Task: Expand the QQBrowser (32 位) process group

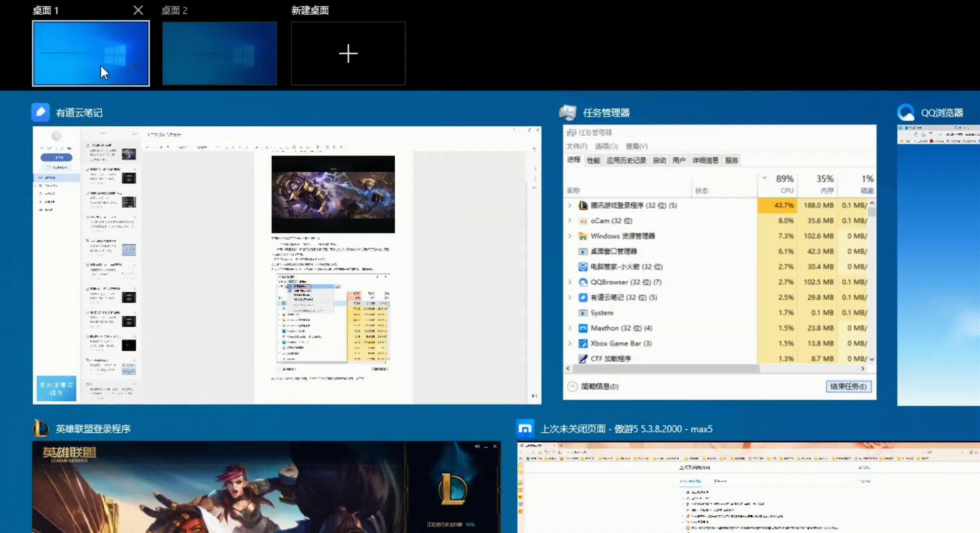Action: 570,282
